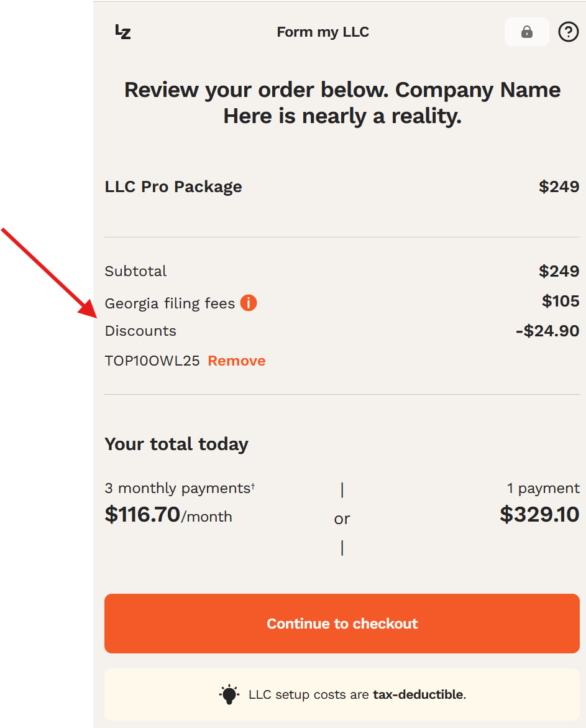Click the Georgia filing fees info icon

[248, 303]
